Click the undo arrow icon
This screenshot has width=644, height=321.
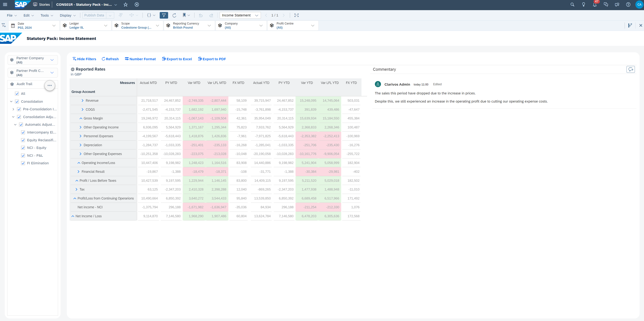pos(200,15)
